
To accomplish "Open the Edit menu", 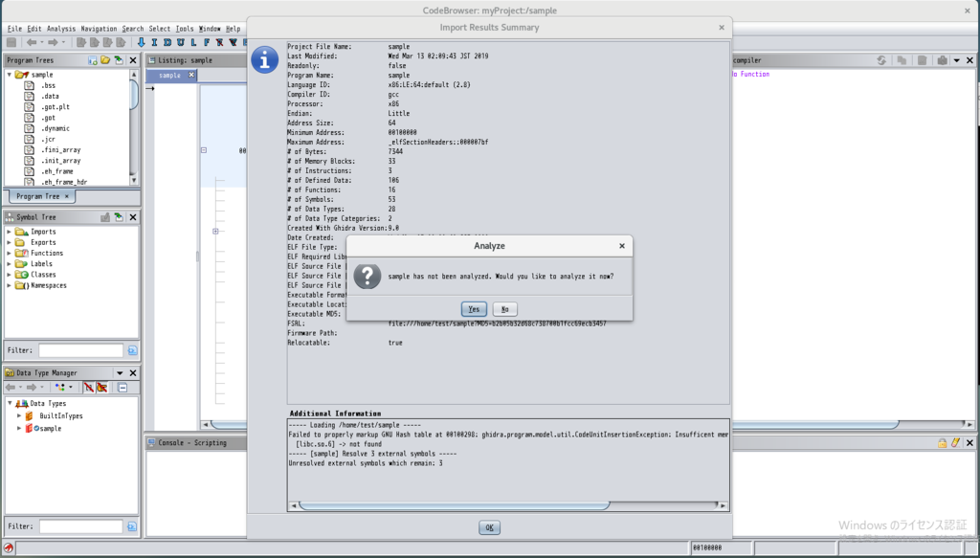I will (x=34, y=29).
